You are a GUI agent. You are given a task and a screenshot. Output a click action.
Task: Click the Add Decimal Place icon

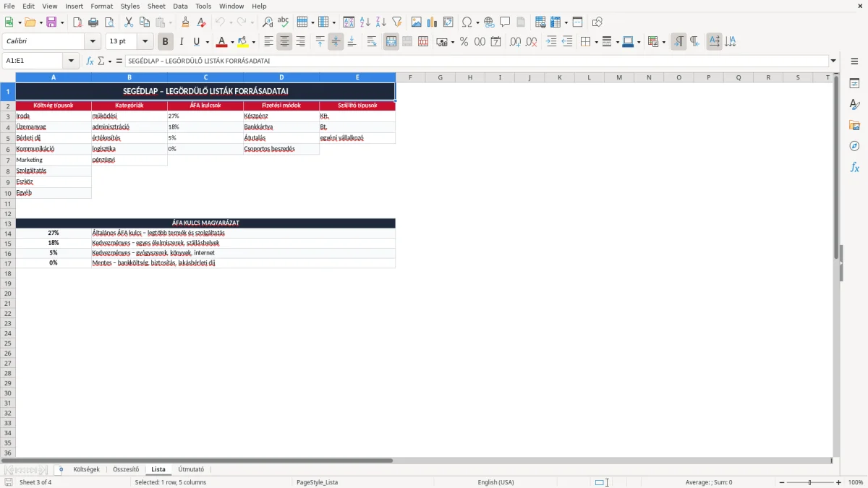pos(515,42)
